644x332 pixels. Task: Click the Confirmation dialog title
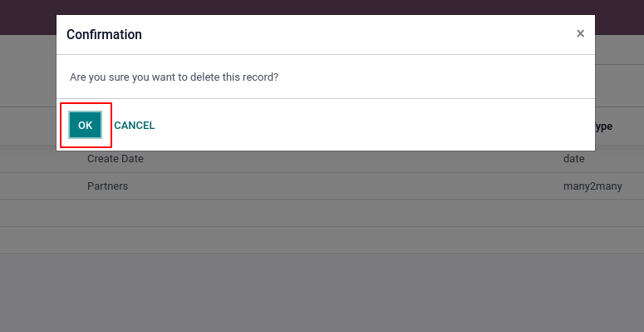[x=104, y=35]
